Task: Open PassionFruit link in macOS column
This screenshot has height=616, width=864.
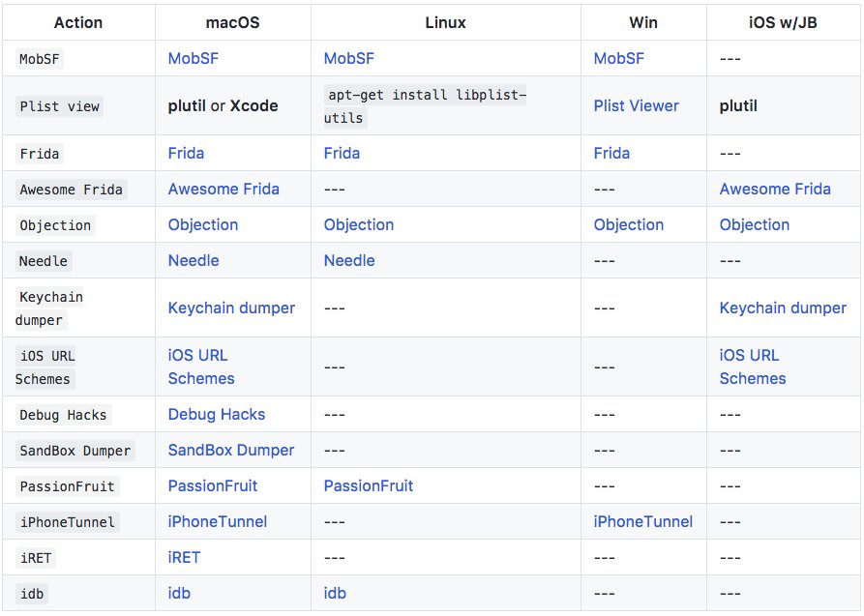Action: (x=213, y=486)
